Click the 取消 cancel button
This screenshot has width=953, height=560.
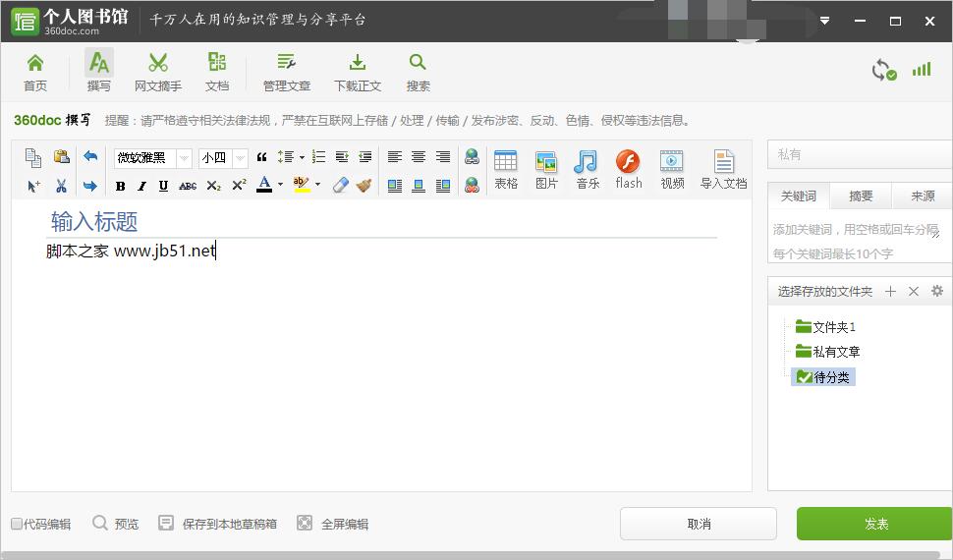(699, 524)
